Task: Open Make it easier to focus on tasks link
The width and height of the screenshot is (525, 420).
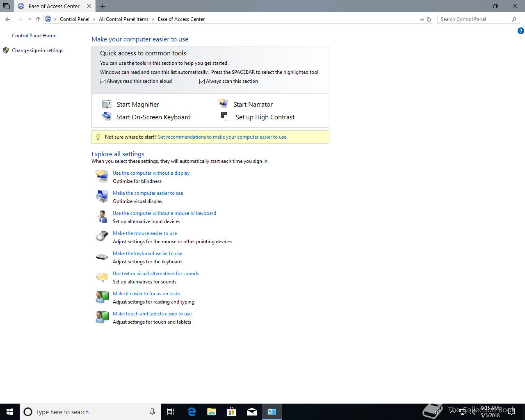Action: (x=146, y=294)
